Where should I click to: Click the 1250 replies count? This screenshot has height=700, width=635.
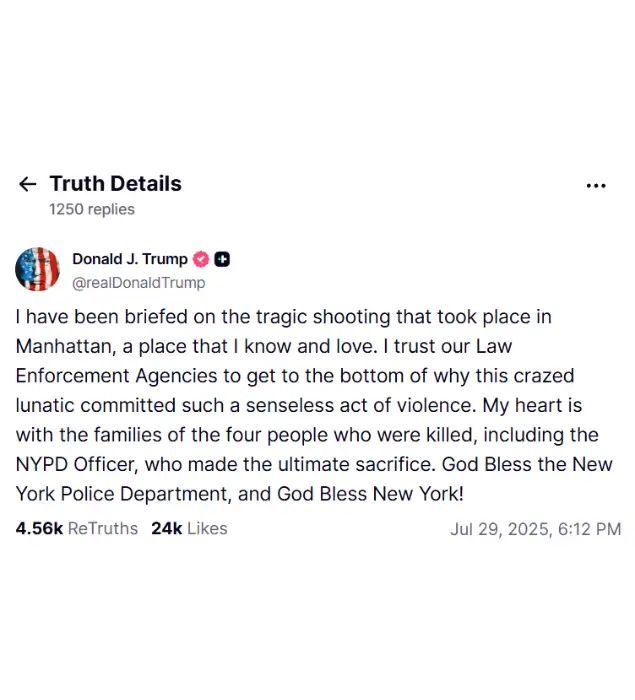point(92,209)
